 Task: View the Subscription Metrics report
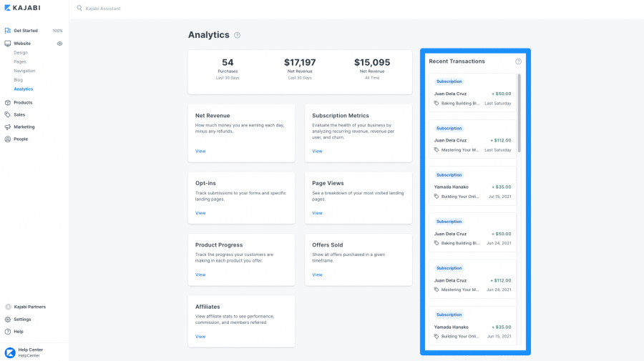point(317,151)
